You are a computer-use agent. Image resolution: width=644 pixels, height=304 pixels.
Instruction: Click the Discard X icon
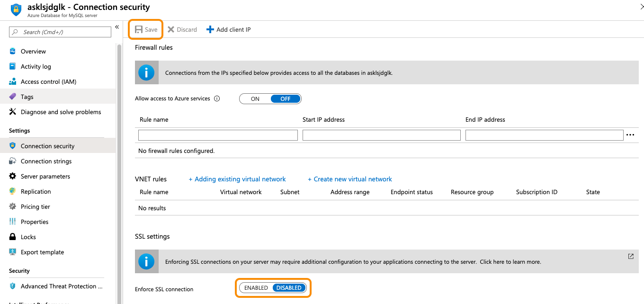(171, 29)
